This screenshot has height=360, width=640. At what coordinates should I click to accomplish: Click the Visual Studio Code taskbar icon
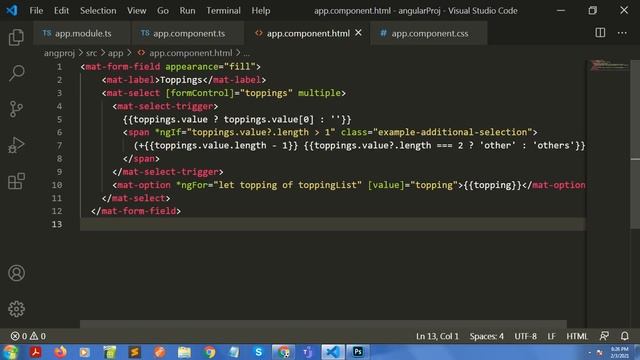pos(333,352)
